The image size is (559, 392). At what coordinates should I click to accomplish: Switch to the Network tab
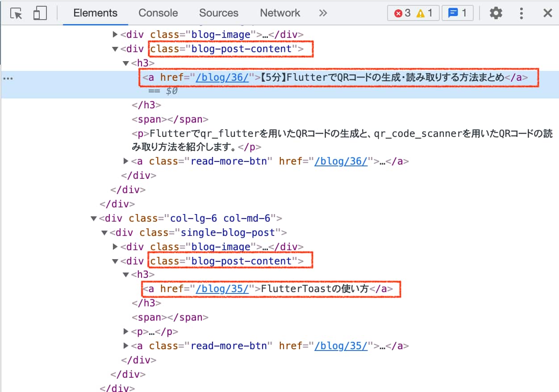coord(280,13)
